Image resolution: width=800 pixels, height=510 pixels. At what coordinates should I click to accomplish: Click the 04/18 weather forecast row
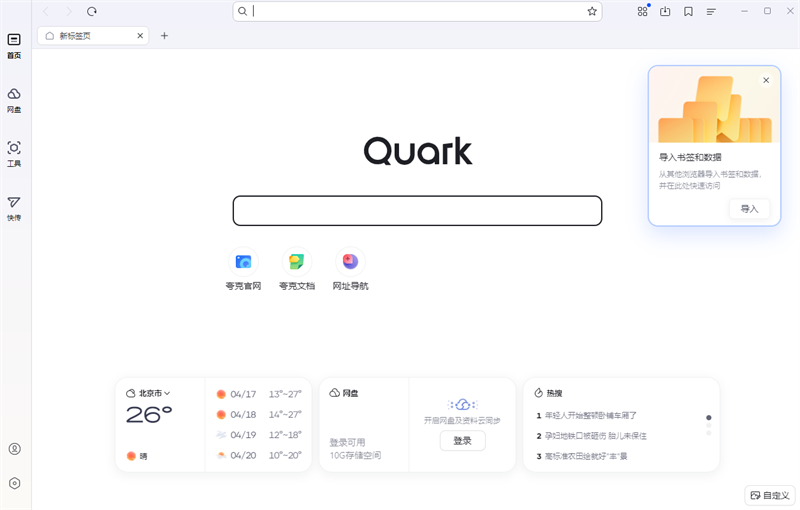coord(259,415)
